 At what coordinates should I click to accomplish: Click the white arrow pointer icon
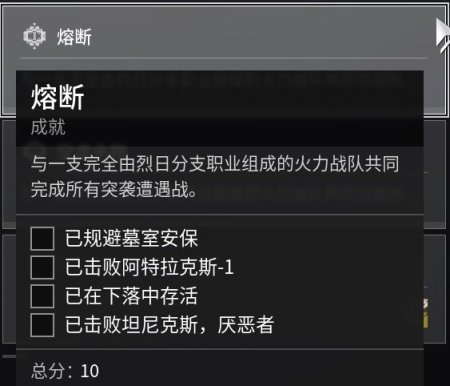pos(443,35)
